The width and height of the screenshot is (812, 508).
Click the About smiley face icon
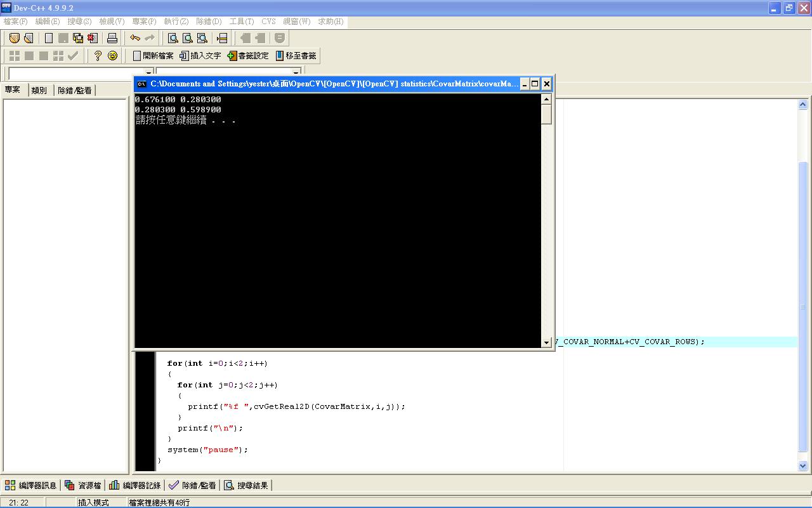113,56
